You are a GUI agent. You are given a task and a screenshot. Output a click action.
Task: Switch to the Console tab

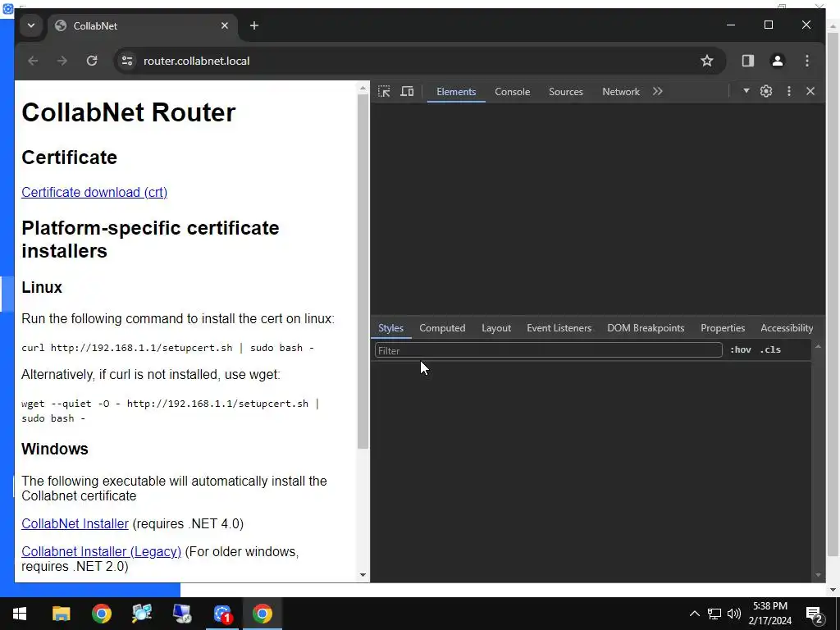coord(512,92)
